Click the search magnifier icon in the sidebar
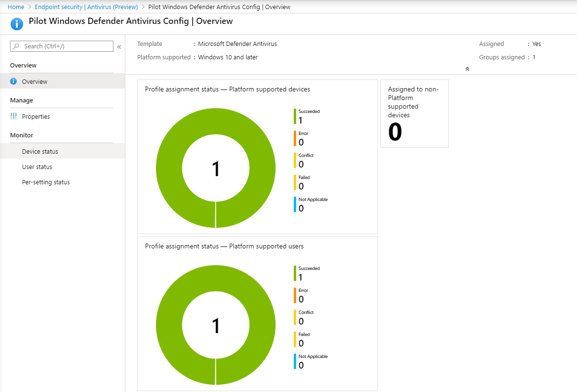This screenshot has width=577, height=392. 15,46
